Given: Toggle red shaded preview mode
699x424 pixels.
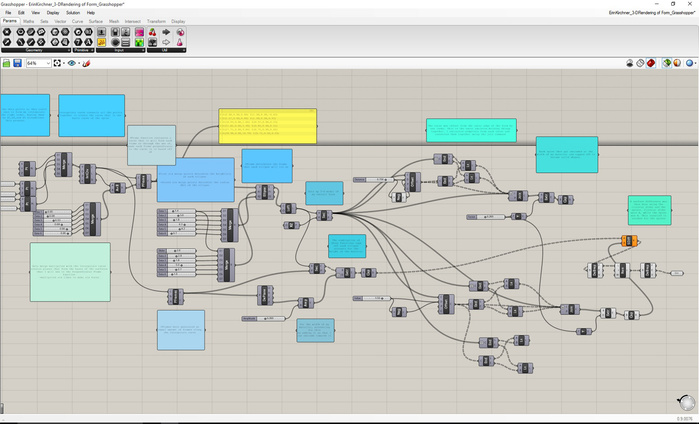Looking at the screenshot, I should 651,63.
